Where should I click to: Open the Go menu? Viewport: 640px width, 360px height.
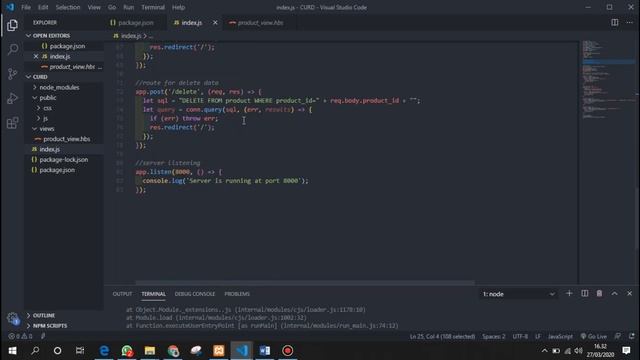click(x=112, y=7)
